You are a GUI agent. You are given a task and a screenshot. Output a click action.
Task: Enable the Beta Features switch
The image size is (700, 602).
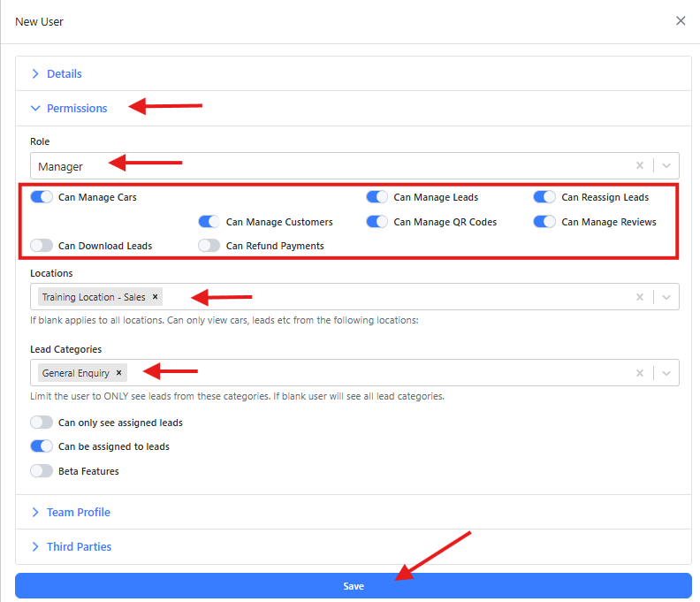click(x=42, y=471)
